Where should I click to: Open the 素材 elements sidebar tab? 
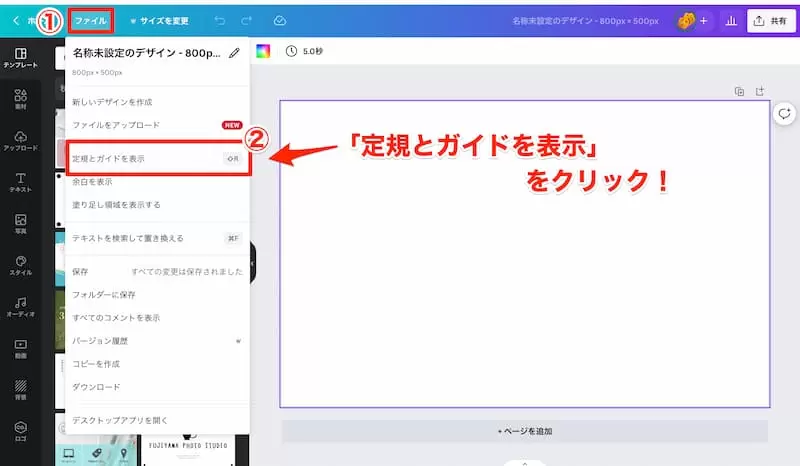coord(20,99)
